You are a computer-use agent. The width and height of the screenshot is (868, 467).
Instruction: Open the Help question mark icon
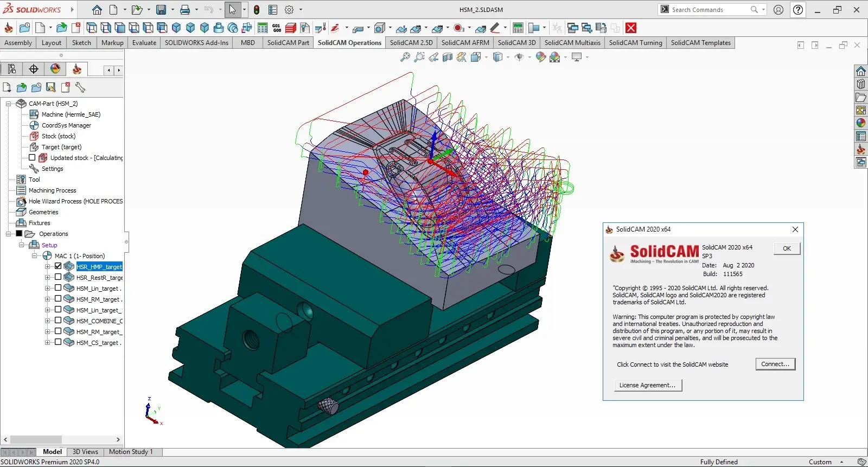(798, 10)
